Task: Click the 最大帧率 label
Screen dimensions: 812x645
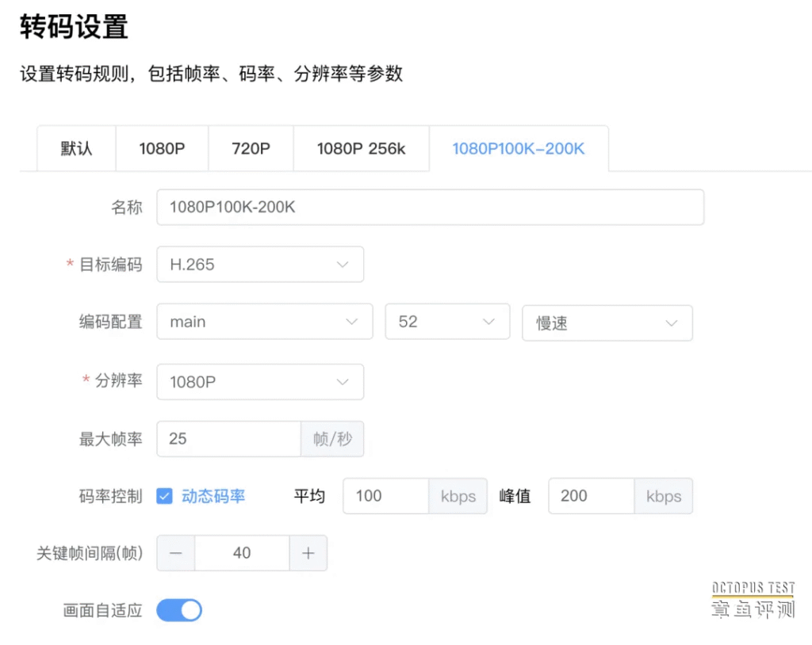Action: 111,439
